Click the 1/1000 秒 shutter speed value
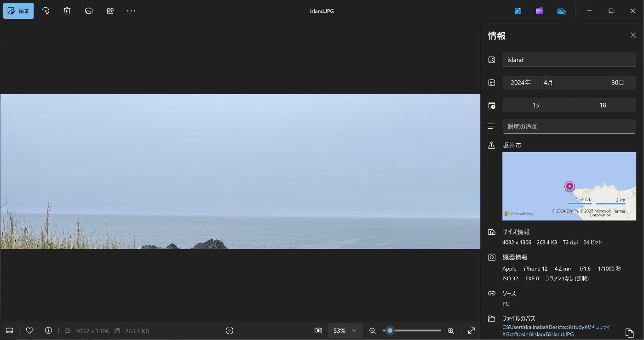Screen dimensions: 644x340 [609, 269]
